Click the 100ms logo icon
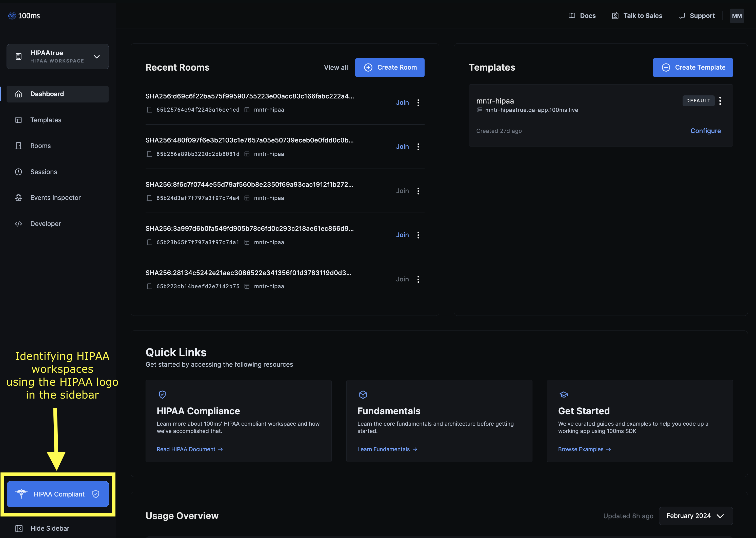Image resolution: width=756 pixels, height=538 pixels. 12,16
